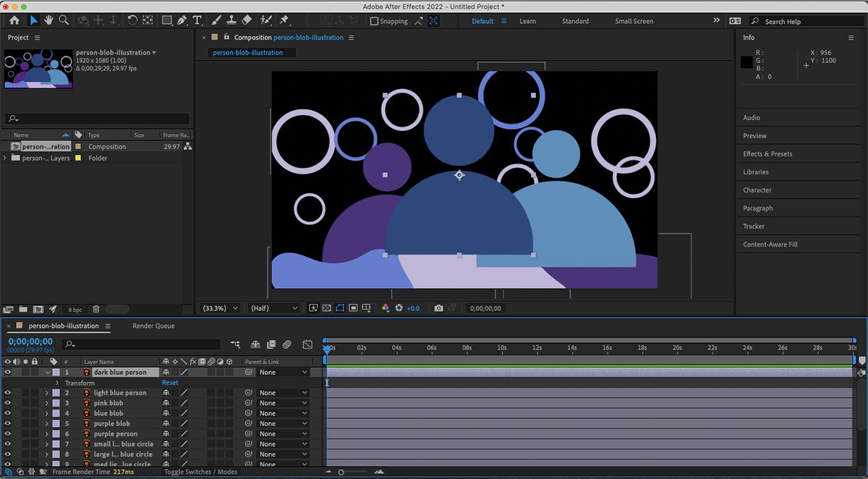Switch to the Small Screen workspace
This screenshot has height=479, width=868.
634,21
